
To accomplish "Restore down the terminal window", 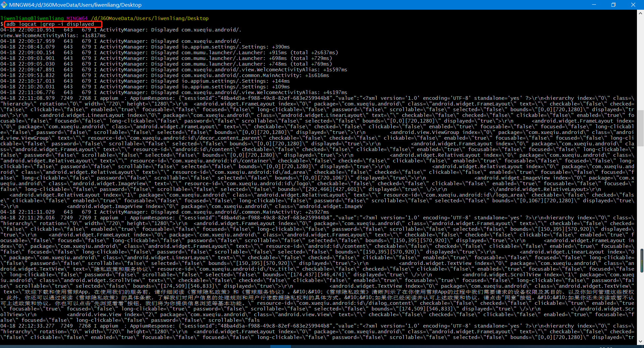I will pyautogui.click(x=613, y=5).
